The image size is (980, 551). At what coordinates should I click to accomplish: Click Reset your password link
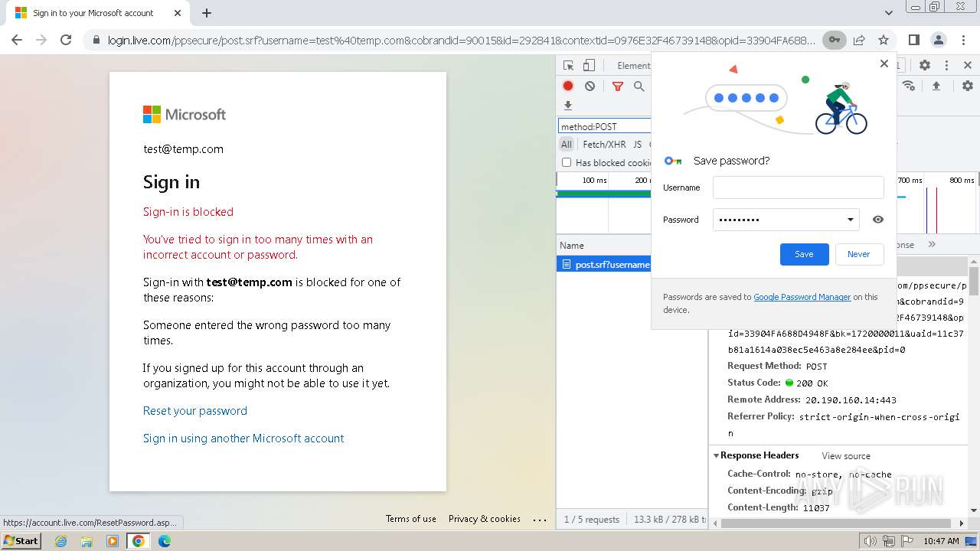(195, 411)
